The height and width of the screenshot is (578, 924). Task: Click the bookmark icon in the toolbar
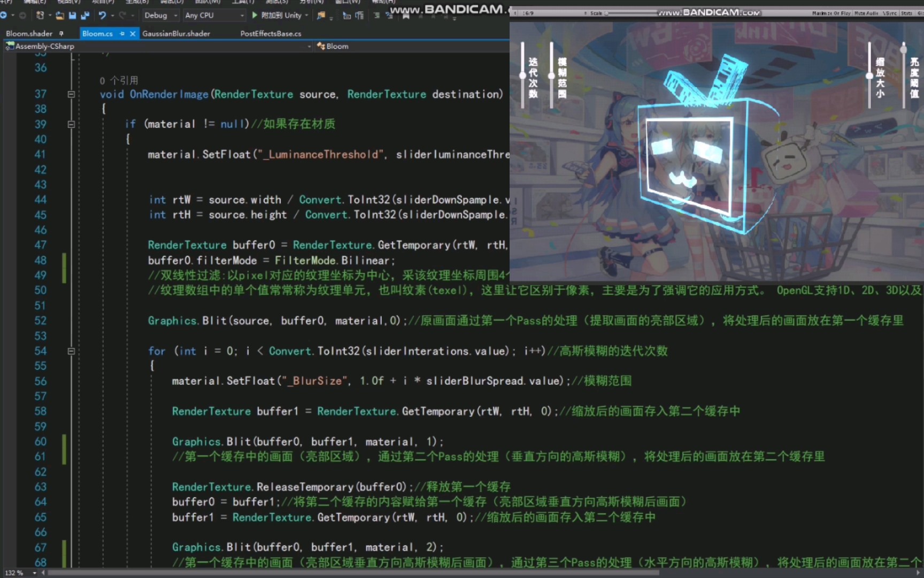click(x=406, y=16)
